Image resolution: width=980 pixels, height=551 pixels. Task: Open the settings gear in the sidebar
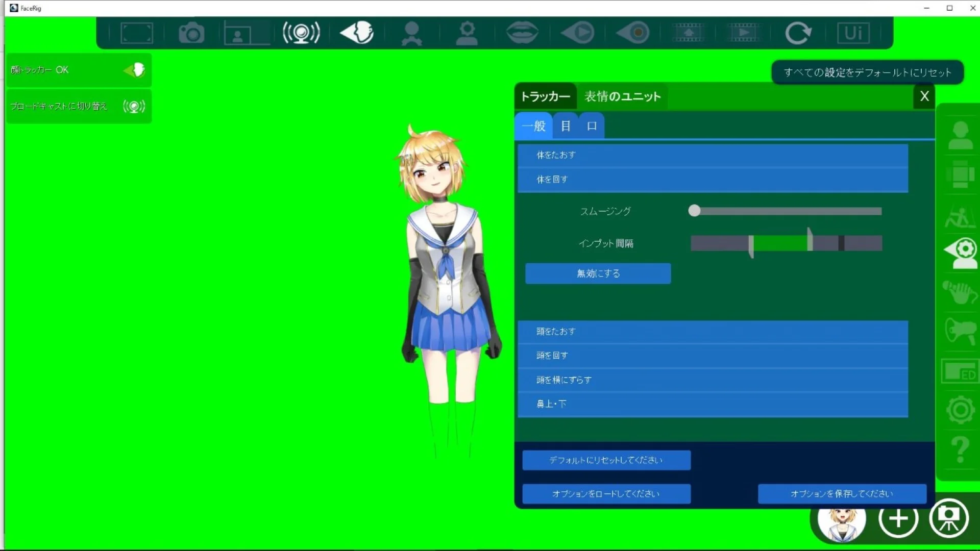point(960,410)
